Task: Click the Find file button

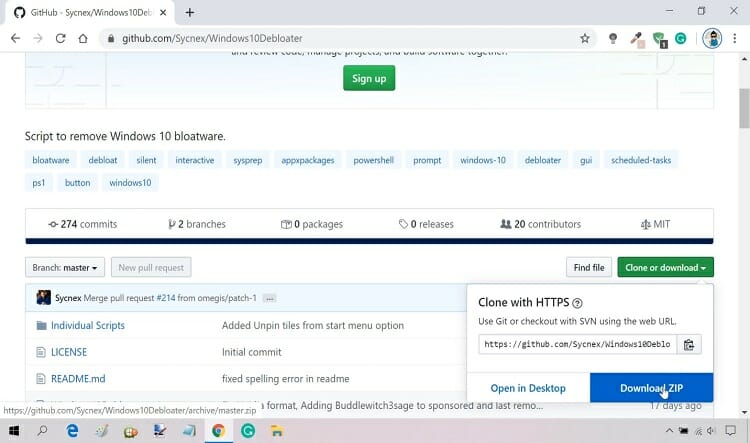Action: click(589, 267)
